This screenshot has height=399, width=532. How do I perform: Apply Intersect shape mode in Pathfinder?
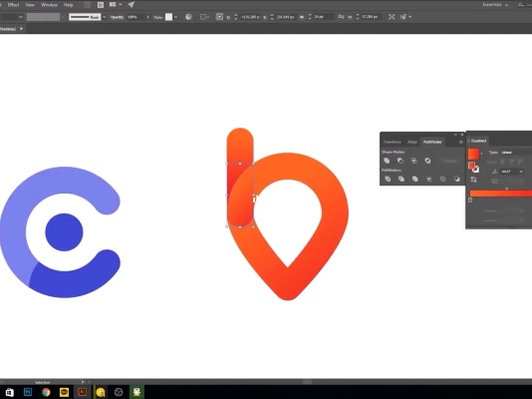click(x=413, y=161)
